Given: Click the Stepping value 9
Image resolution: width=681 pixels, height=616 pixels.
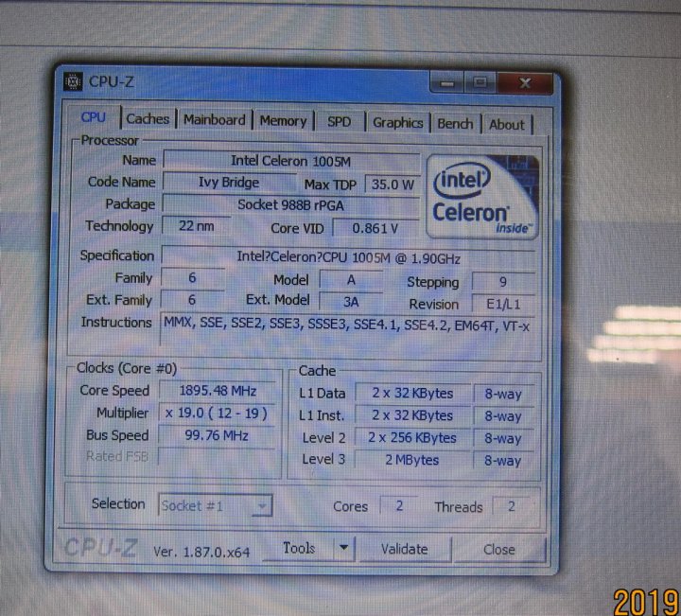Looking at the screenshot, I should coord(503,282).
